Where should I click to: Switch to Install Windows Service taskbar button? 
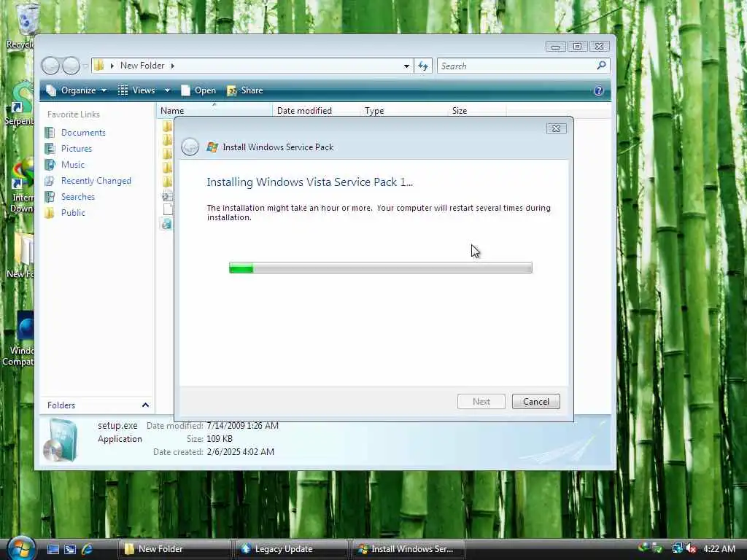click(408, 549)
